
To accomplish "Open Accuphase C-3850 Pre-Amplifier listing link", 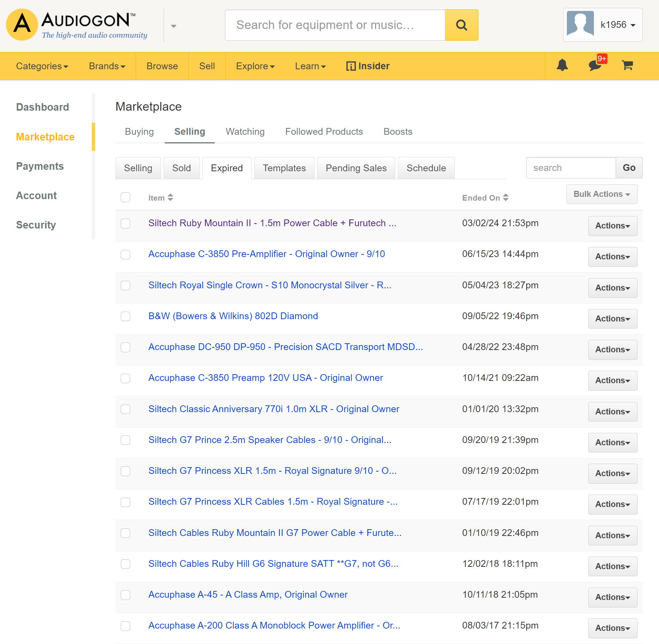I will pos(266,254).
